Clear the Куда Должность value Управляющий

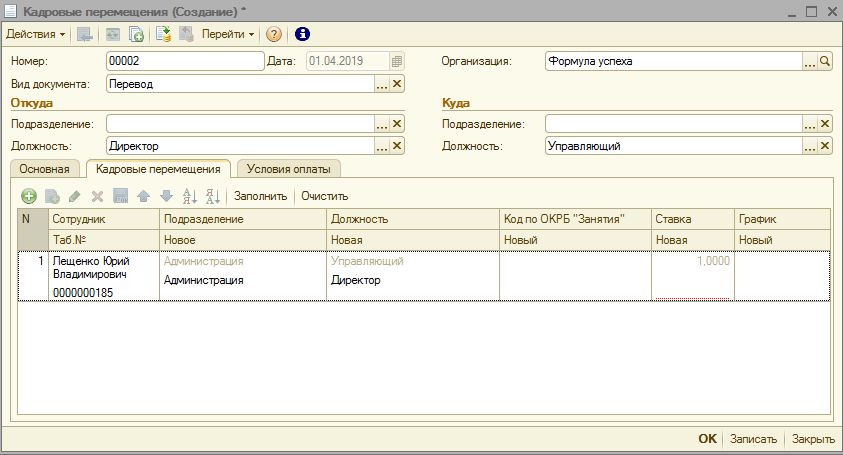(825, 146)
